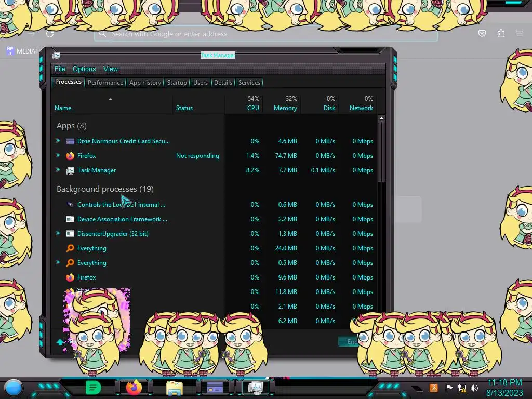
Task: Click the scrollbar up arrow
Action: coord(381,119)
